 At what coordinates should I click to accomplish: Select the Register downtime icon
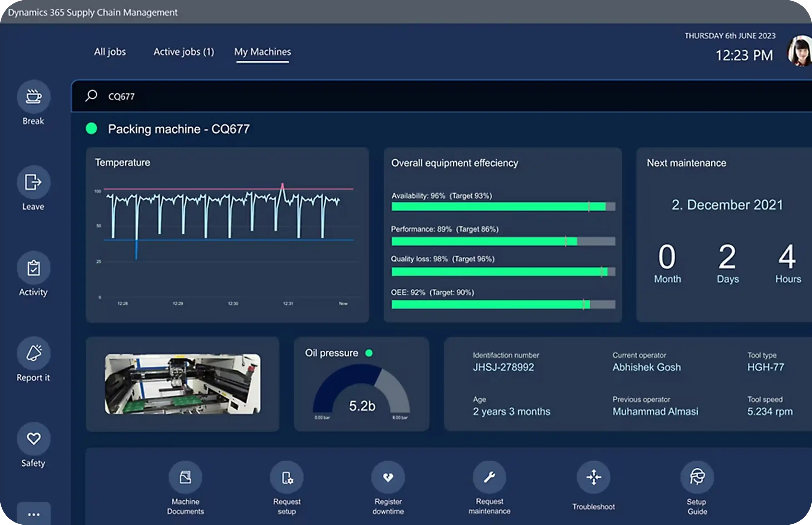click(388, 477)
